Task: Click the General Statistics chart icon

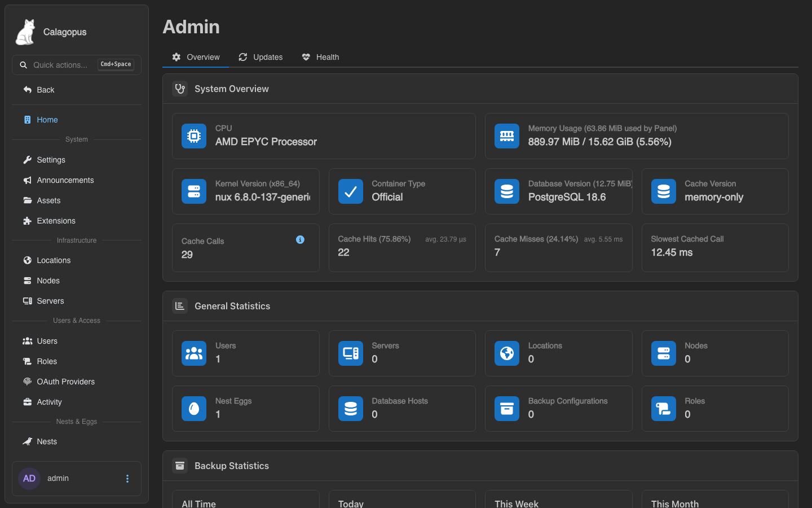Action: coord(180,306)
